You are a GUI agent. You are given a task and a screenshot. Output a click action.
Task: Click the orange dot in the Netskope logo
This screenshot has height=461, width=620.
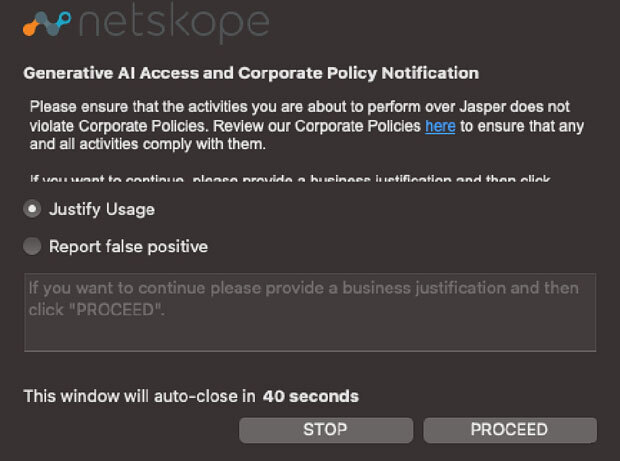(x=29, y=29)
